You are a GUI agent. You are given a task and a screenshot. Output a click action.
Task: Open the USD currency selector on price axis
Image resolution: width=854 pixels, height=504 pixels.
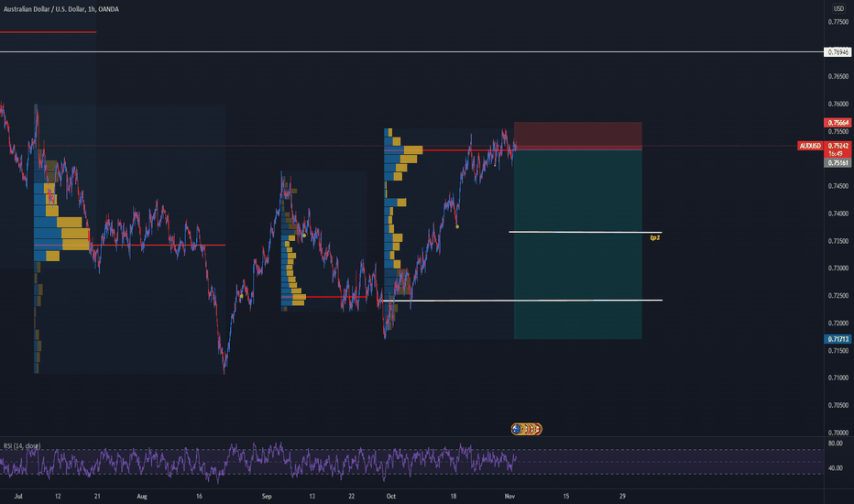click(838, 8)
